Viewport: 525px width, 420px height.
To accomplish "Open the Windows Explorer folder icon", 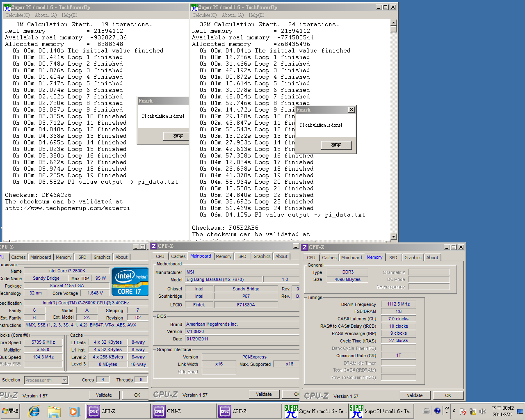I will click(x=54, y=411).
